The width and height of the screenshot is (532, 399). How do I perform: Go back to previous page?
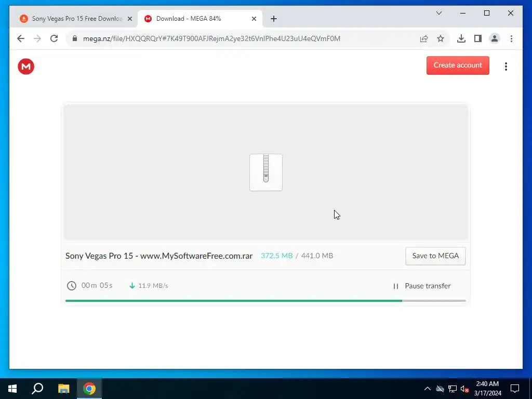click(x=21, y=38)
